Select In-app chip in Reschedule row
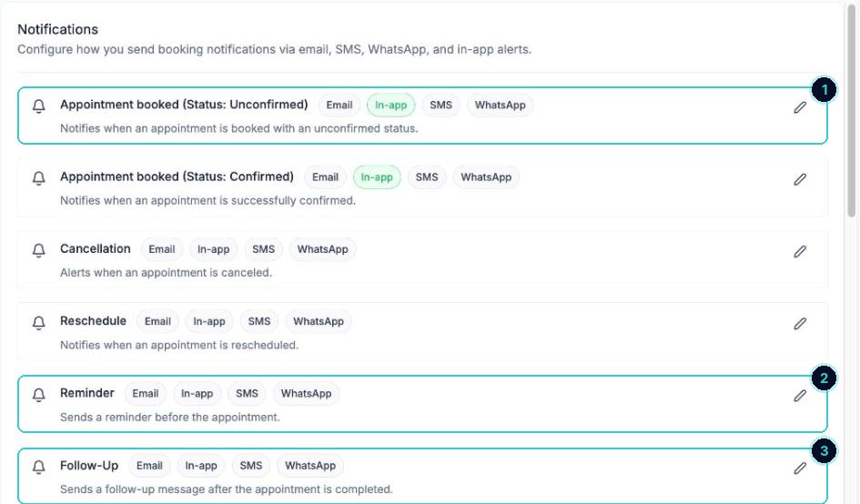860x504 pixels. 209,321
